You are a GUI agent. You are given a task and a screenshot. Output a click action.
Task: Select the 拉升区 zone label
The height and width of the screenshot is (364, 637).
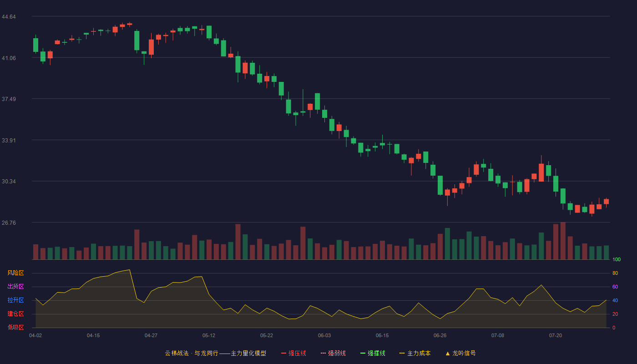(x=15, y=300)
